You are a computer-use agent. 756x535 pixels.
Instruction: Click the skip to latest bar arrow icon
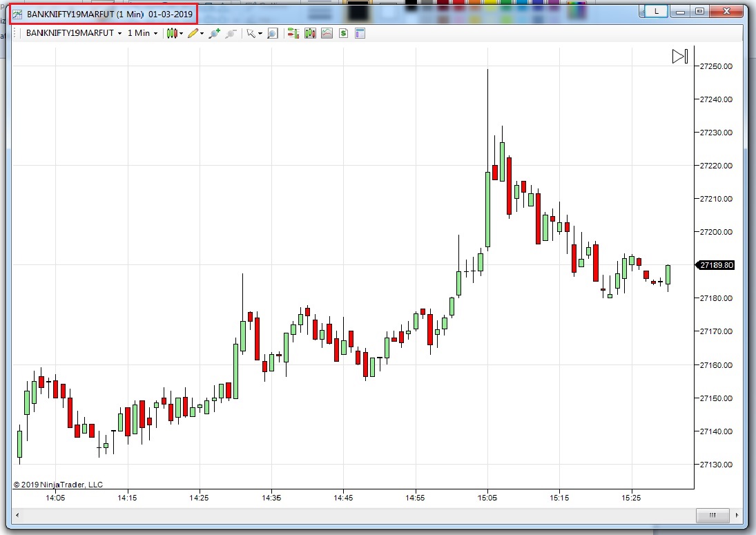click(680, 57)
